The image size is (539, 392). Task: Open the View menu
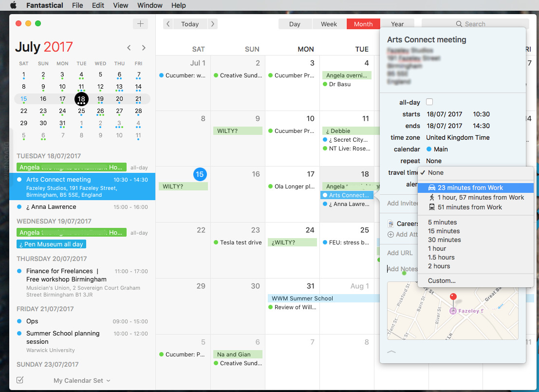pos(121,5)
